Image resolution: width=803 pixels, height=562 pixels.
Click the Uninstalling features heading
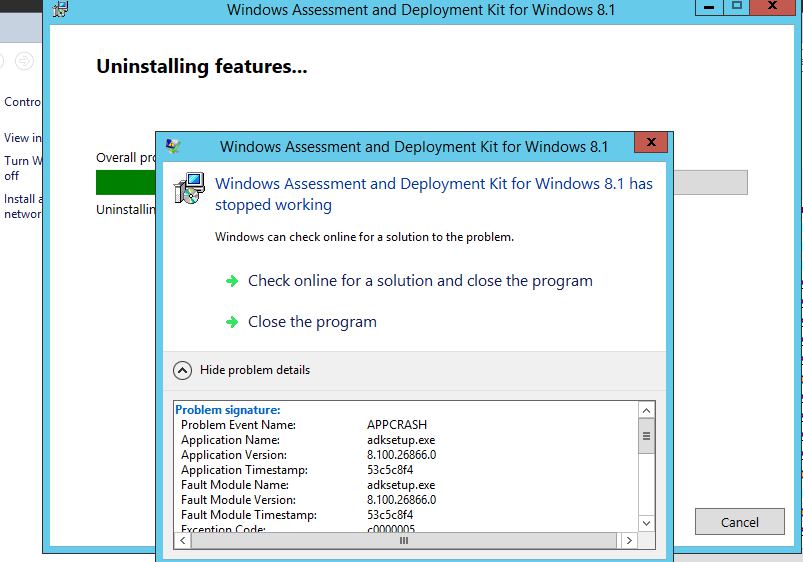(202, 67)
